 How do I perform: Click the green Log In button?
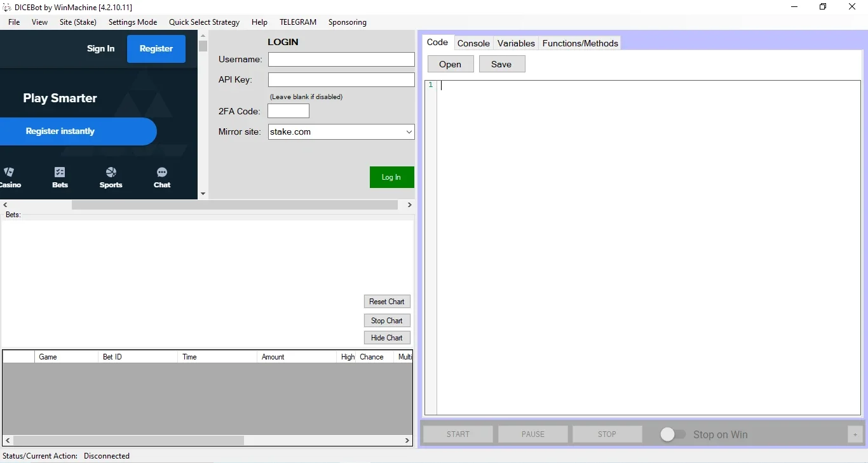coord(392,177)
